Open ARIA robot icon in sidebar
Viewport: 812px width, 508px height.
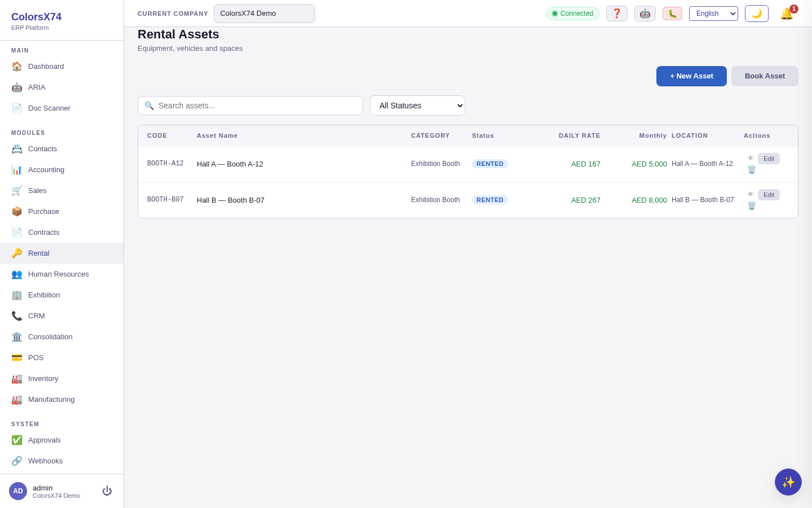click(17, 87)
